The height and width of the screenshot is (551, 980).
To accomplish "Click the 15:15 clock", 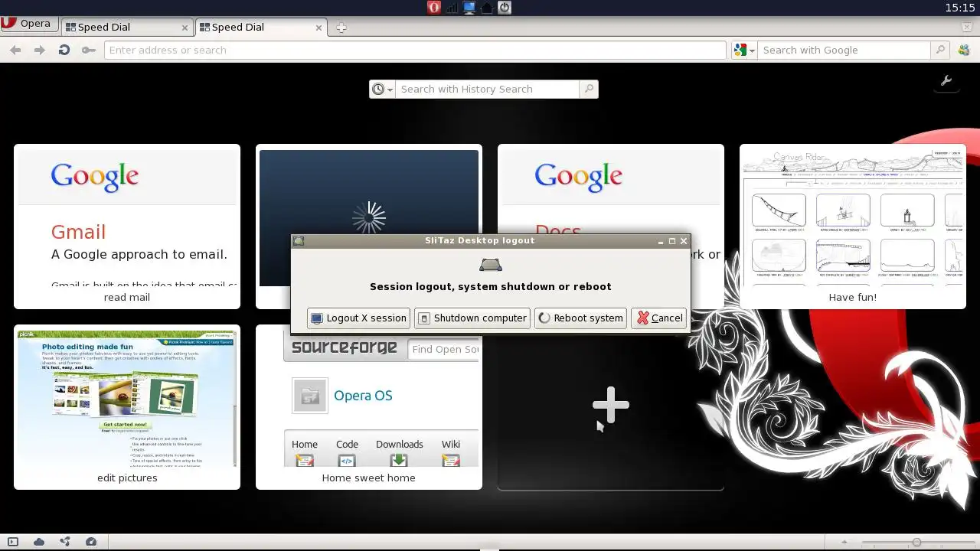I will (x=960, y=8).
